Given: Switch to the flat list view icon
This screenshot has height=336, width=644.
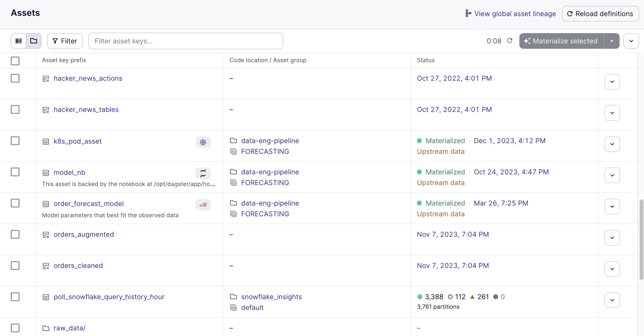Looking at the screenshot, I should tap(19, 41).
